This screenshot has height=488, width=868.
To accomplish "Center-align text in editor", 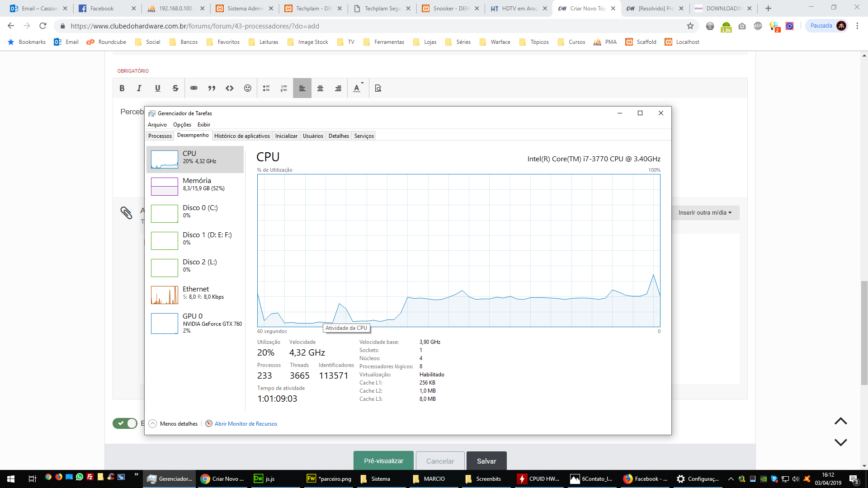I will [320, 89].
